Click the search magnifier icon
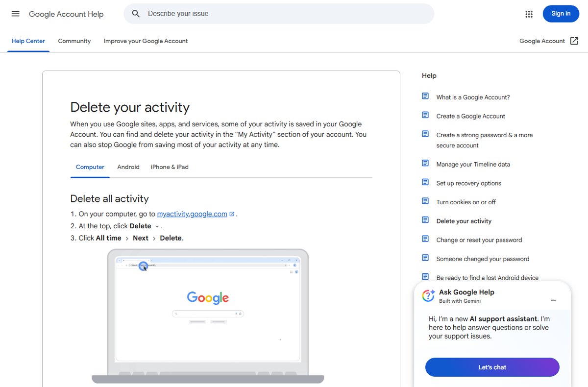 [136, 14]
